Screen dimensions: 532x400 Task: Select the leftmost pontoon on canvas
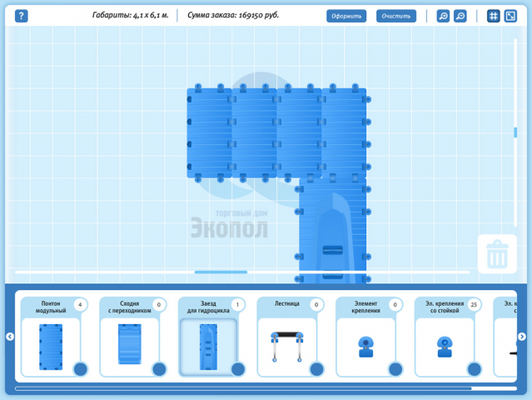coord(209,132)
